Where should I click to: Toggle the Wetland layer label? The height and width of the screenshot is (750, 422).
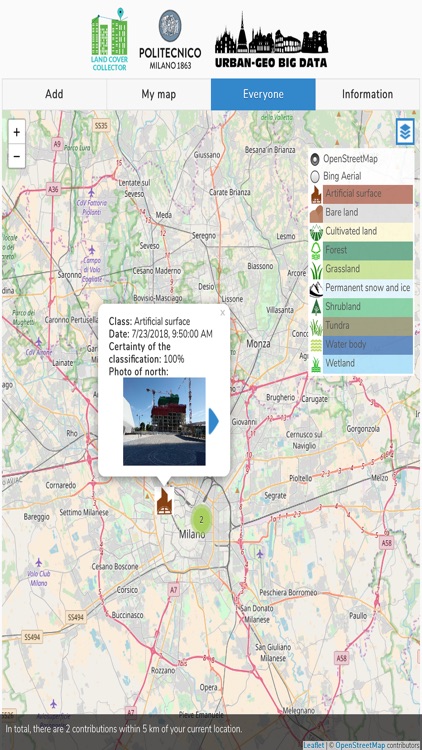click(340, 363)
